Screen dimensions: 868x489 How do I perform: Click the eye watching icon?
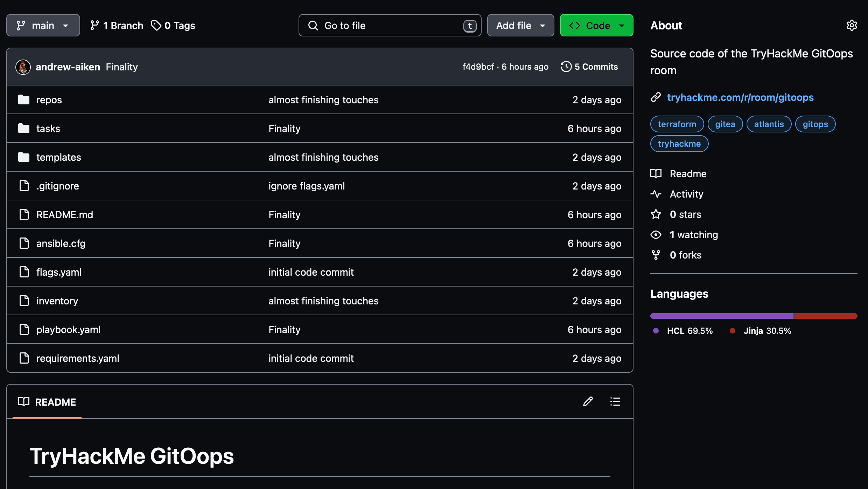[656, 235]
